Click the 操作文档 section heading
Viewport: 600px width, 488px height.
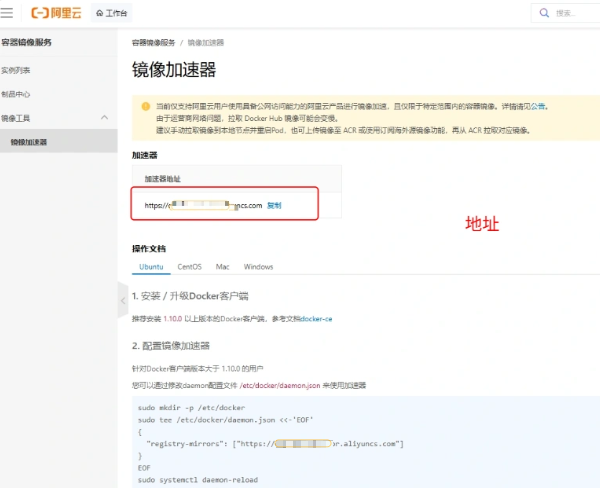coord(149,249)
